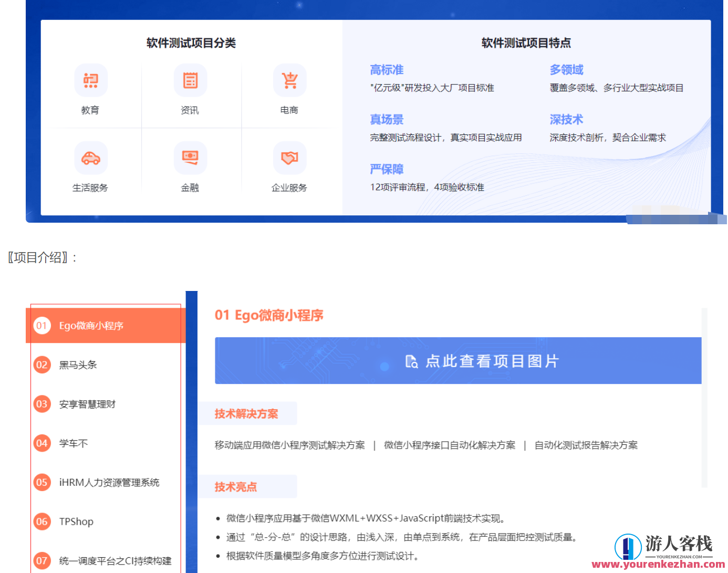Click the image preview icon inside the blue banner
This screenshot has width=728, height=573.
click(411, 361)
